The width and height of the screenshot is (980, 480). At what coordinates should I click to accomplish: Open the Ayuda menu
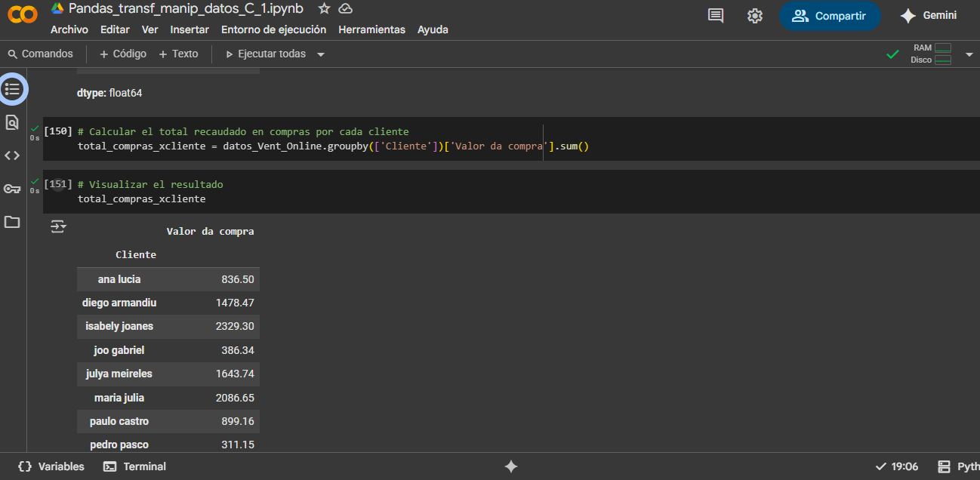click(x=433, y=29)
